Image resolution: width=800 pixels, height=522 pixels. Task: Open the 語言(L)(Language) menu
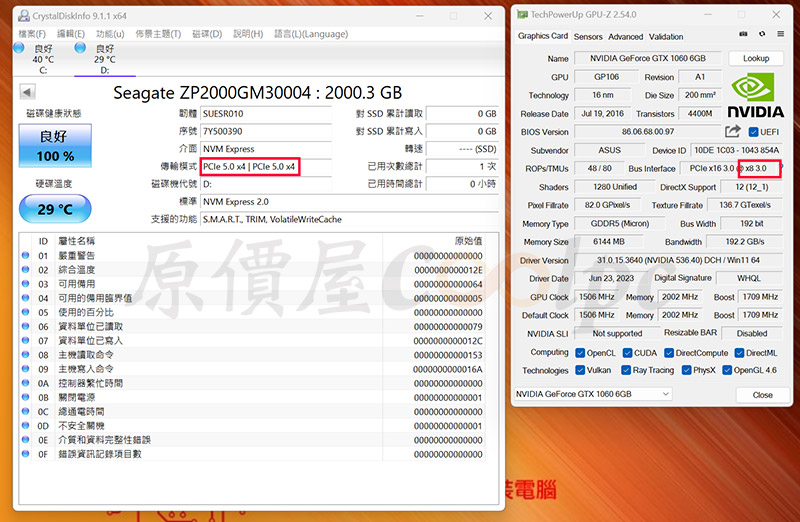point(311,34)
